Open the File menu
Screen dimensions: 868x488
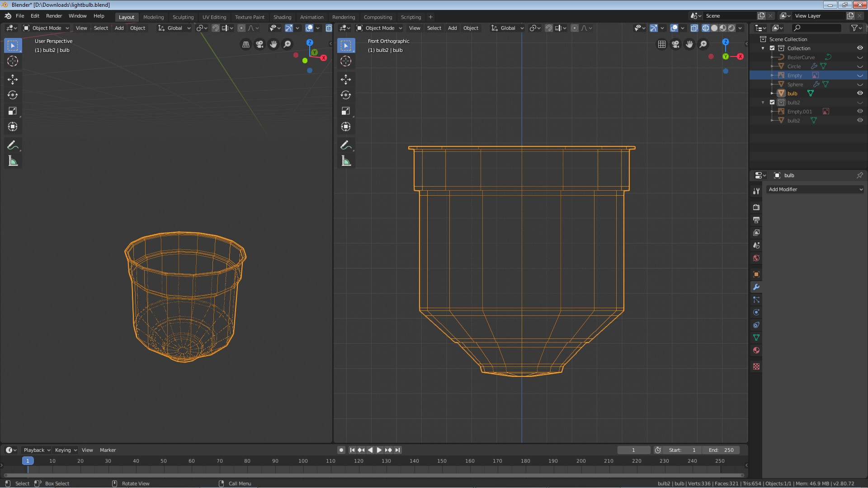pyautogui.click(x=20, y=16)
